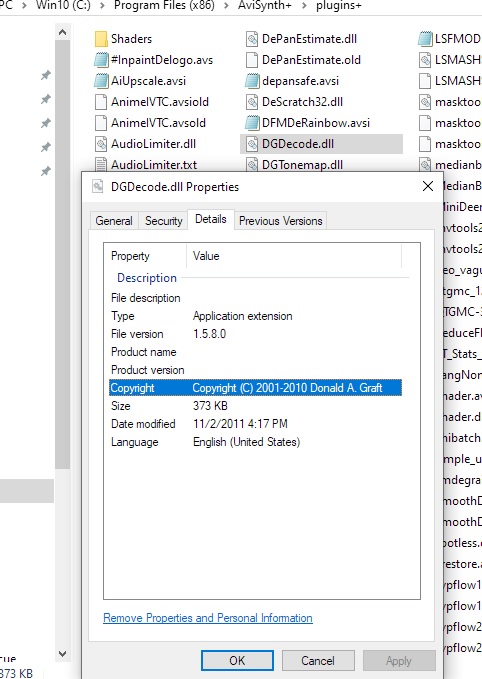Click the LSFMOD script file icon
The height and width of the screenshot is (679, 482).
[425, 39]
